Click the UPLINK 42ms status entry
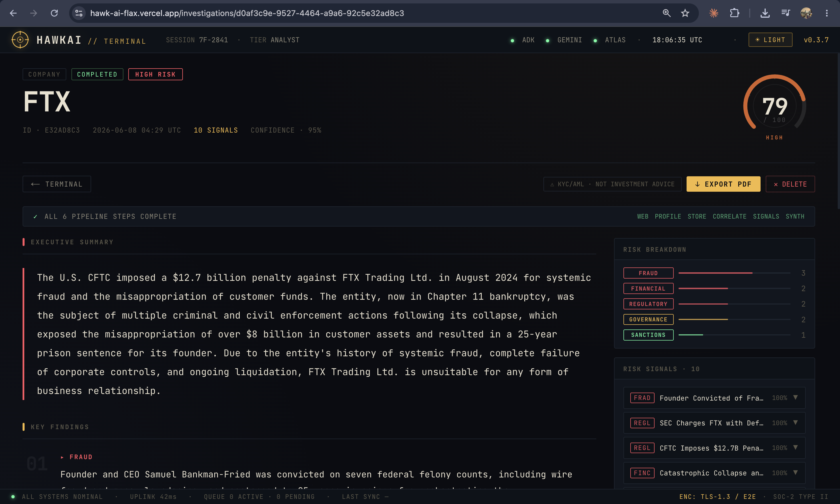The image size is (840, 504). point(153,497)
